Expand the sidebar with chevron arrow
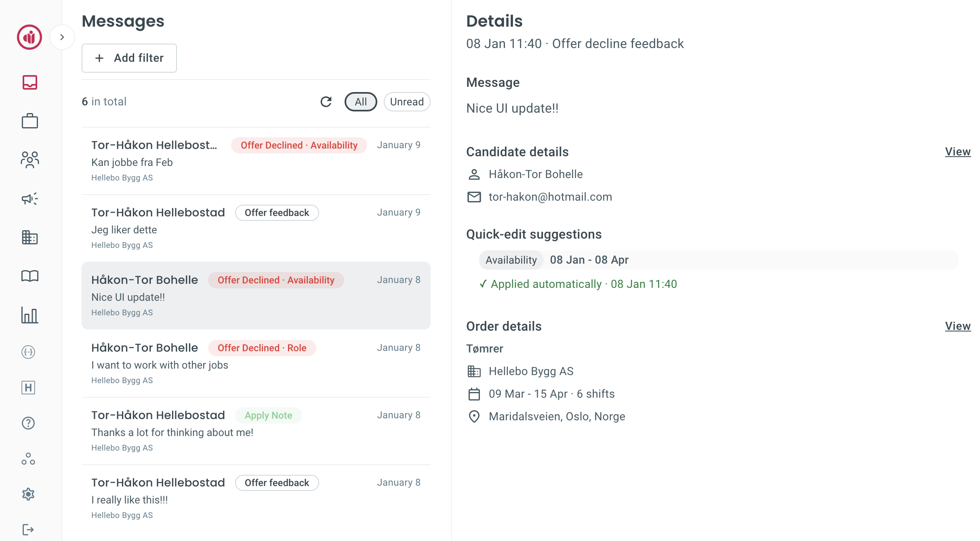The image size is (980, 541). (x=62, y=37)
